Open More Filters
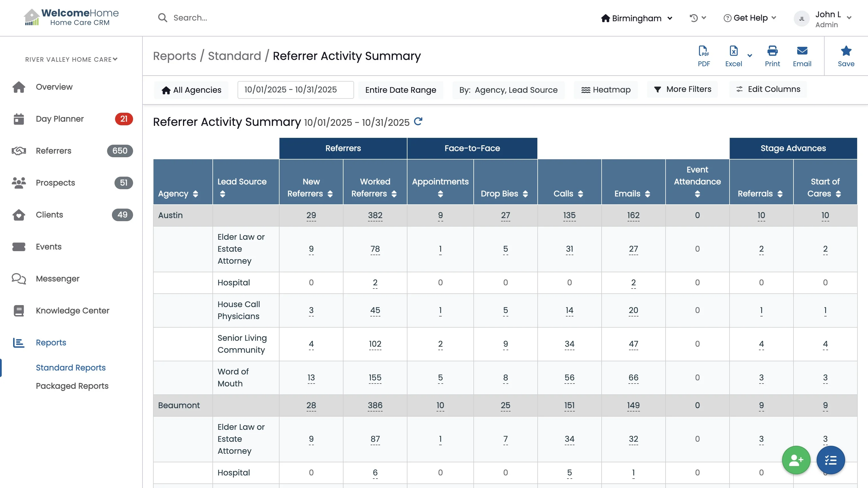The width and height of the screenshot is (868, 488). (x=682, y=89)
